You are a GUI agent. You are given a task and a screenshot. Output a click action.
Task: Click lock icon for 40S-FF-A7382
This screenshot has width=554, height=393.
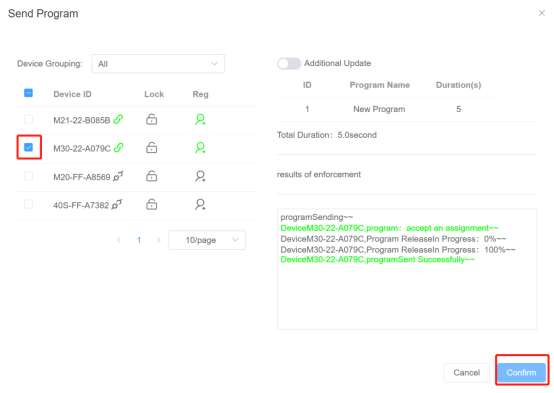(x=152, y=204)
